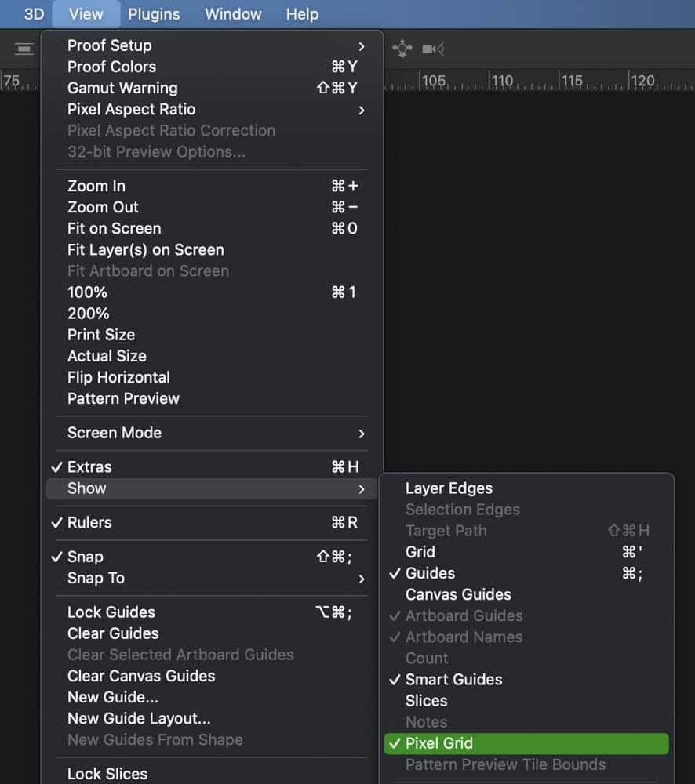Choose Fit on Screen

[212, 228]
